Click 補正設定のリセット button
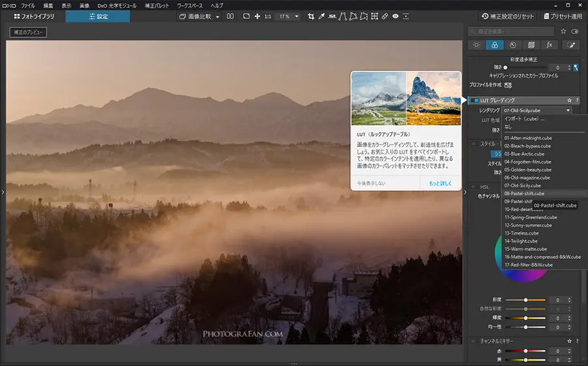This screenshot has width=588, height=366. (x=508, y=16)
